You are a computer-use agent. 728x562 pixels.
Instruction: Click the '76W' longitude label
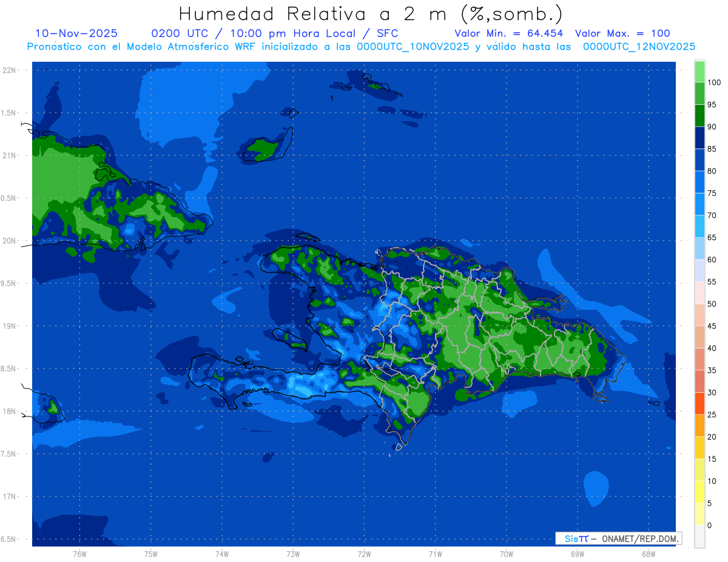[x=79, y=554]
